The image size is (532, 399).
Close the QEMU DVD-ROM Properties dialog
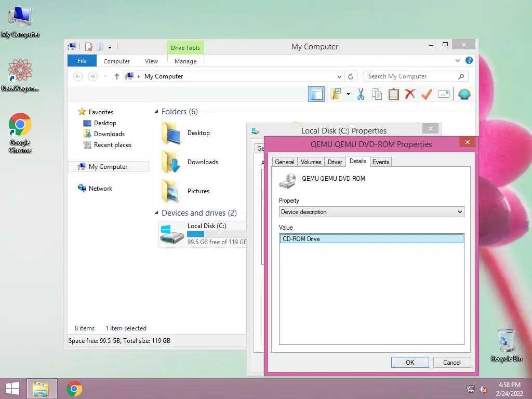click(468, 142)
